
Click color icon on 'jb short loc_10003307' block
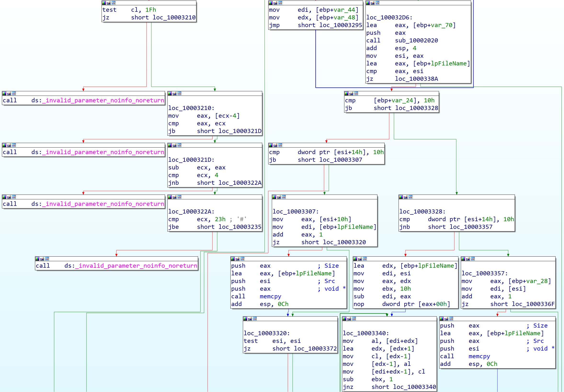click(x=270, y=145)
